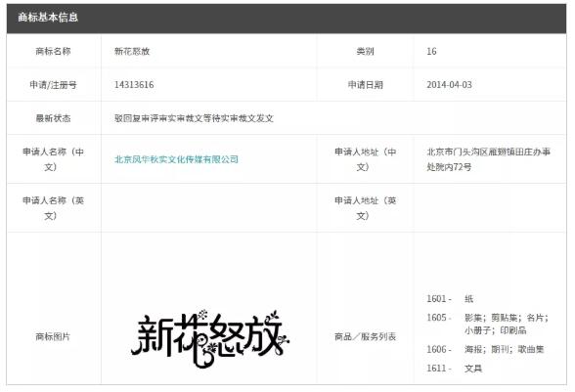Select the trademark name value 新花怒放
This screenshot has height=392, width=575.
pos(132,52)
